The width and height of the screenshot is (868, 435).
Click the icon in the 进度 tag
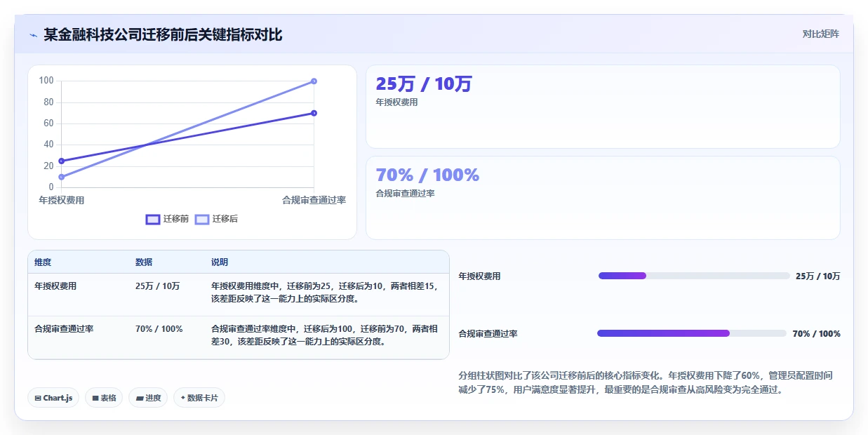[x=140, y=398]
